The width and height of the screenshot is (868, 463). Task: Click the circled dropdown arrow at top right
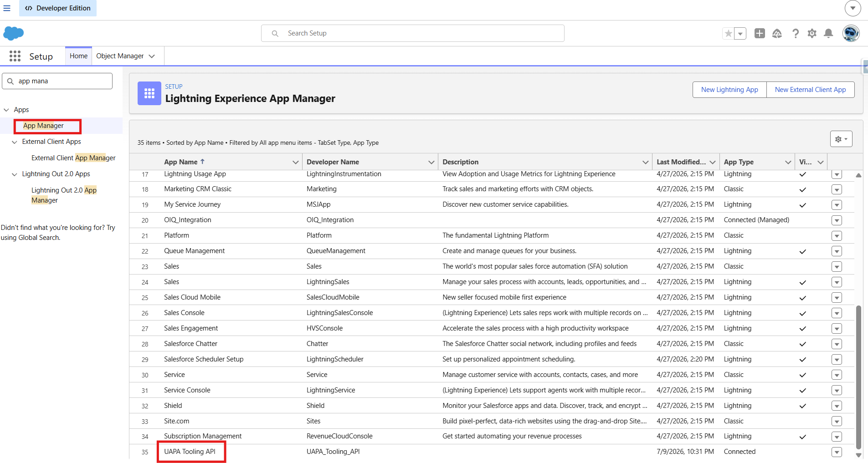click(x=853, y=8)
